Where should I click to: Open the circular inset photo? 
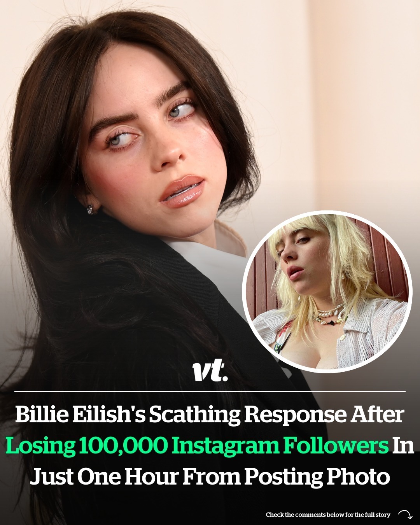pos(327,292)
